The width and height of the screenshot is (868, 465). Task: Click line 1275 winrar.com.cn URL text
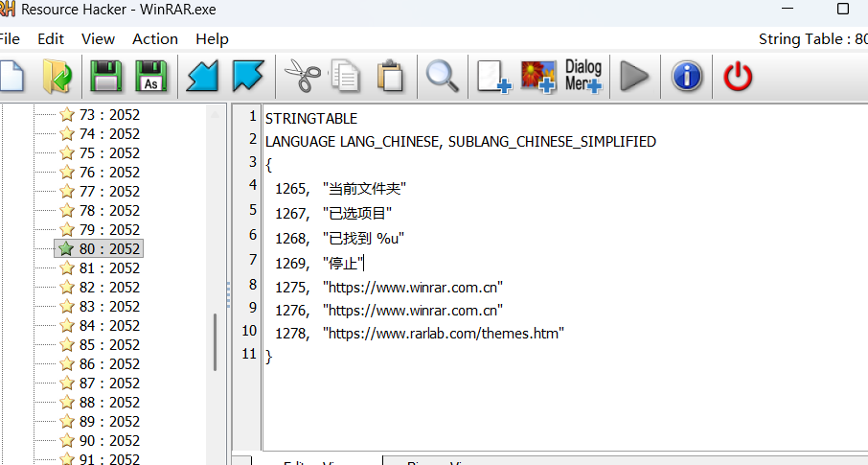(x=413, y=288)
